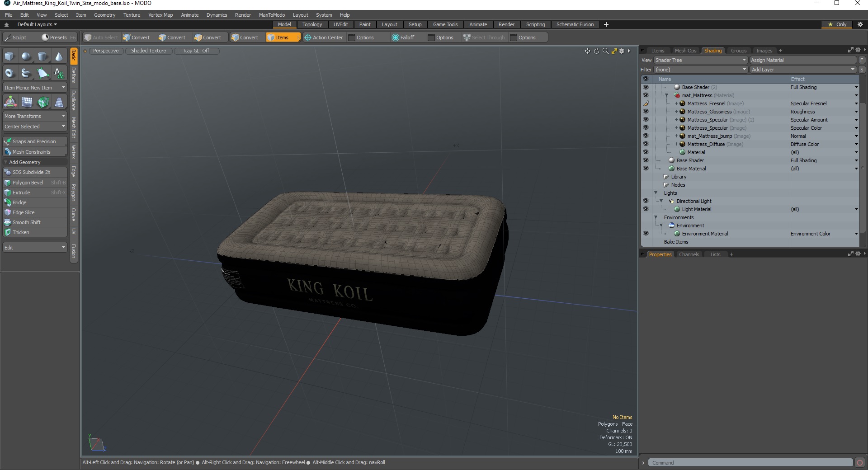The image size is (868, 470).
Task: Open the Add Layer dropdown
Action: pyautogui.click(x=803, y=70)
